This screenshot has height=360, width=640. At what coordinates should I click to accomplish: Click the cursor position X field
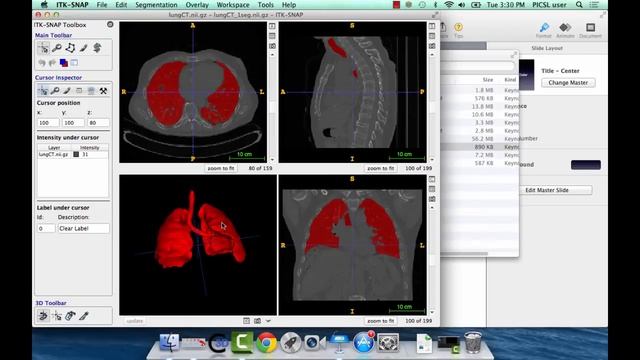click(48, 122)
